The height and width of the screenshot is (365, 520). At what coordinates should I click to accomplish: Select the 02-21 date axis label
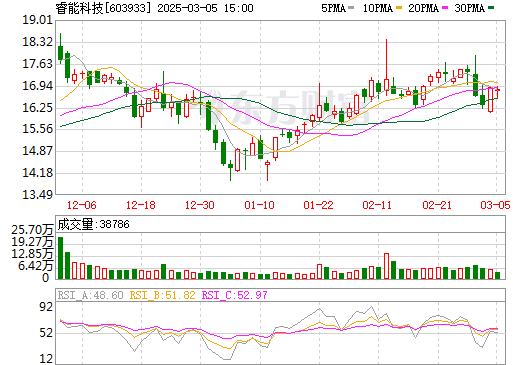coord(437,205)
